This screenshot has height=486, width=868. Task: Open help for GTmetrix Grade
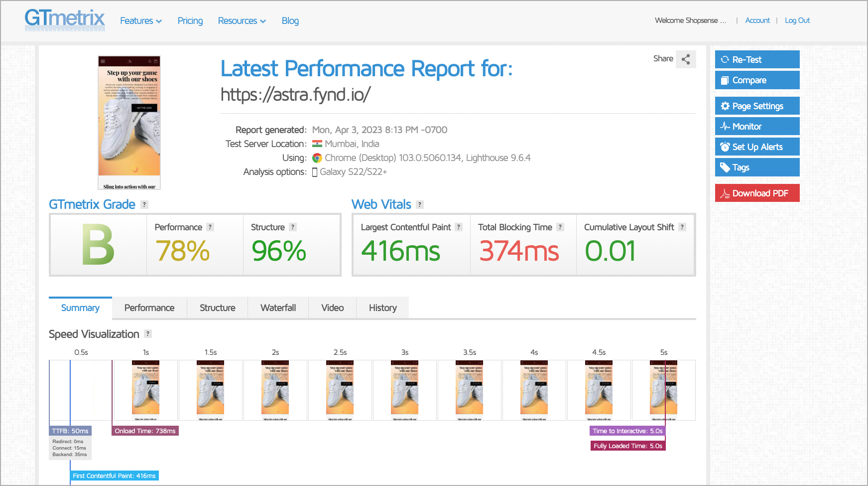144,204
